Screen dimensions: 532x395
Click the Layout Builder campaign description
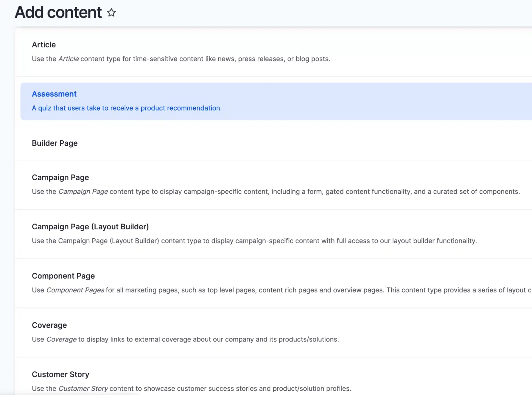pyautogui.click(x=254, y=241)
